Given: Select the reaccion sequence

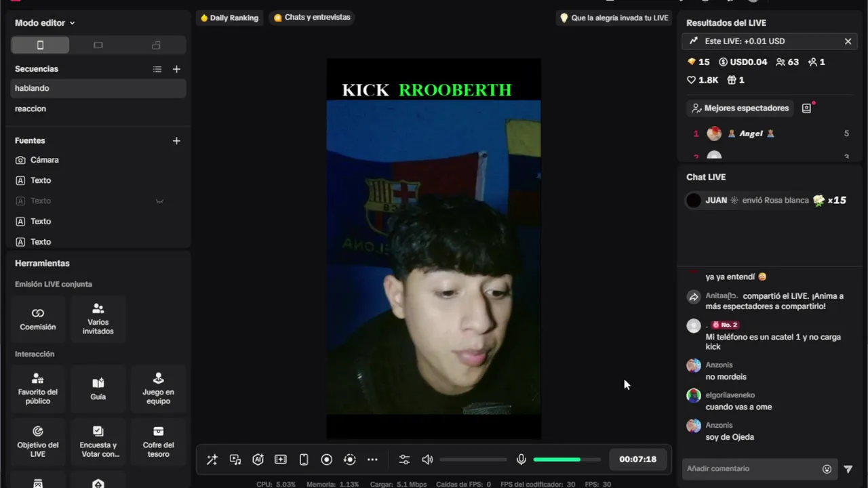Looking at the screenshot, I should tap(98, 108).
